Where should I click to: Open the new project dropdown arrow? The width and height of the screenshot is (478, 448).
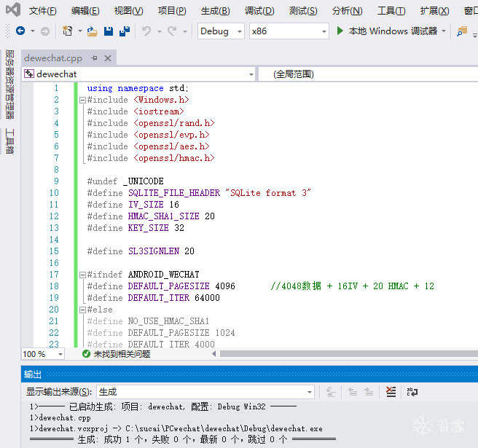pos(80,31)
